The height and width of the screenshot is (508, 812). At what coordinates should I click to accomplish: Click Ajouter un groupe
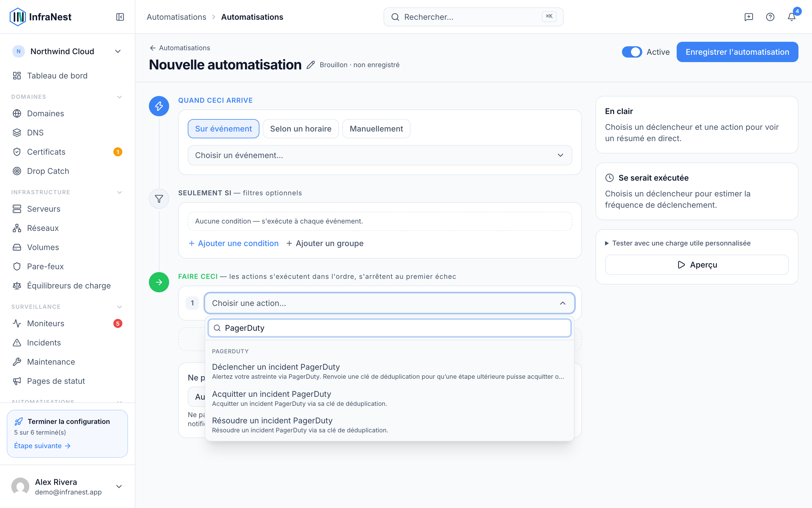click(325, 243)
